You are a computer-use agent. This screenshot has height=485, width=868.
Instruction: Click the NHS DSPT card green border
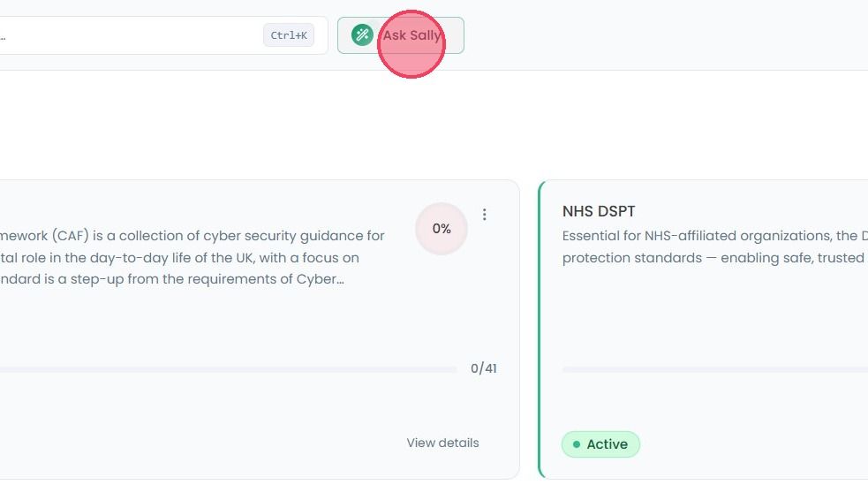click(540, 330)
